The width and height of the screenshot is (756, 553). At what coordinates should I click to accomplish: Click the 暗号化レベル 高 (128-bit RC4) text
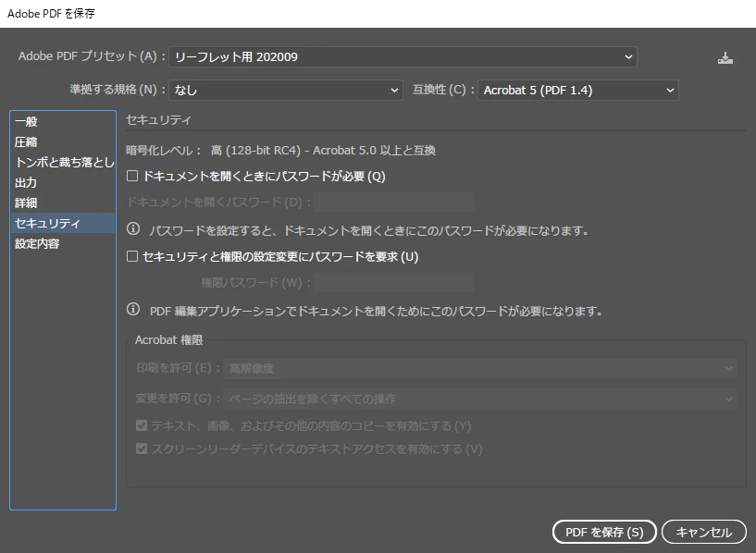(280, 151)
